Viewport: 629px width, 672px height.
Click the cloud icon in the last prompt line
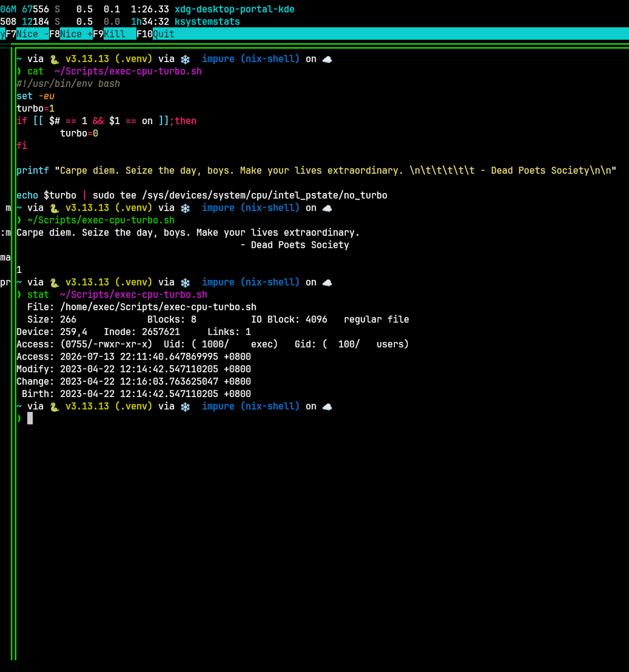tap(327, 407)
